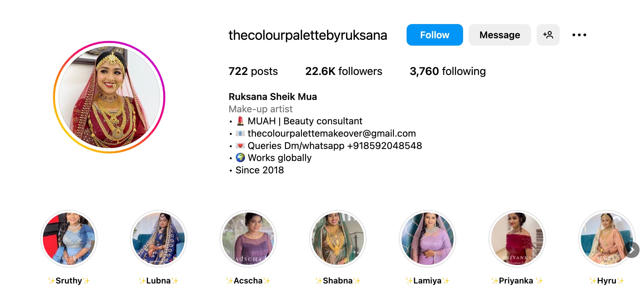
Task: Click the 722 posts count
Action: point(253,71)
